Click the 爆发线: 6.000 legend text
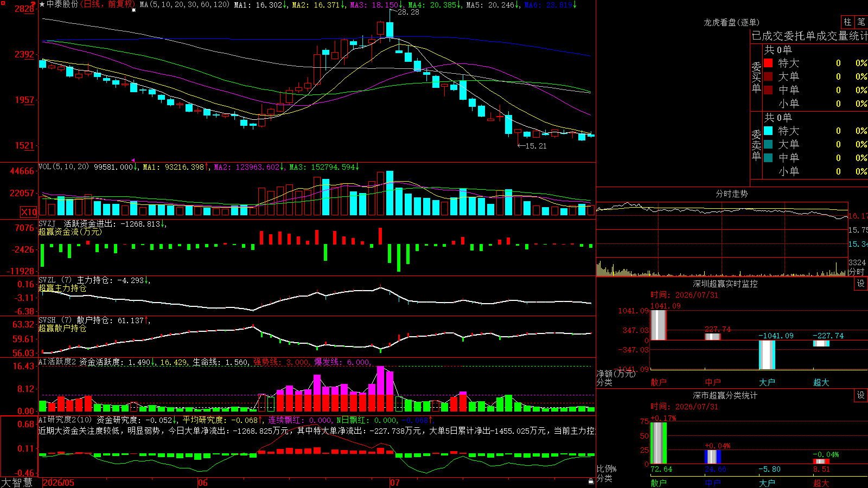 point(343,362)
